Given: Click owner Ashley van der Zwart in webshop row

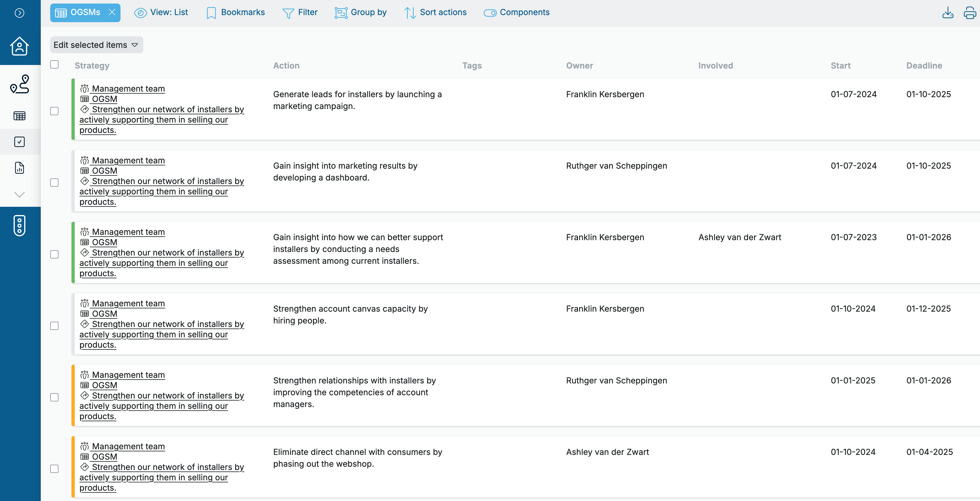Looking at the screenshot, I should click(x=607, y=452).
